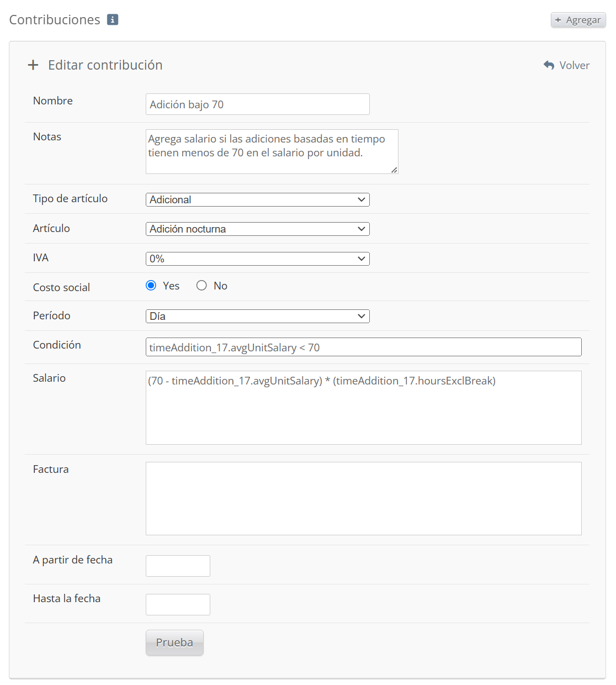The width and height of the screenshot is (616, 685).
Task: Select No for Costo social
Action: (x=202, y=286)
